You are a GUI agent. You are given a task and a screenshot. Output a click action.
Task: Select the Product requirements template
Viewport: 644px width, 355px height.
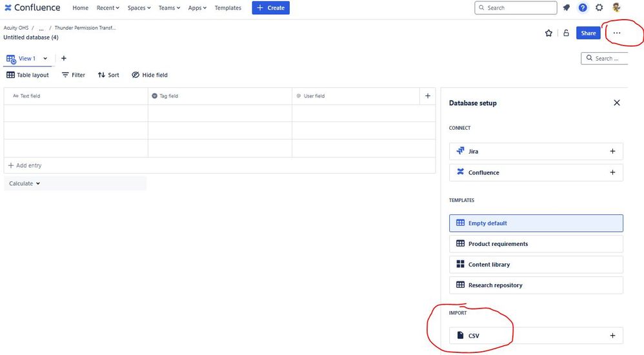(536, 243)
